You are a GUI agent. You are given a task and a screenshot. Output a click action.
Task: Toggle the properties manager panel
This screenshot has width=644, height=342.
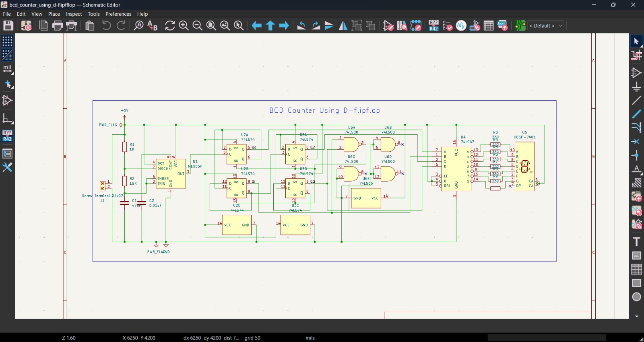click(7, 167)
